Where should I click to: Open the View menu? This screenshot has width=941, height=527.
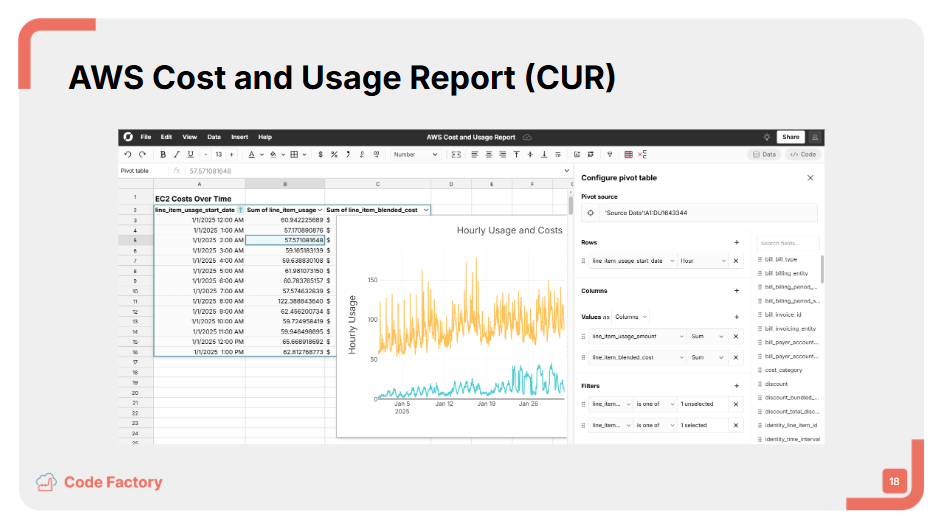[190, 137]
